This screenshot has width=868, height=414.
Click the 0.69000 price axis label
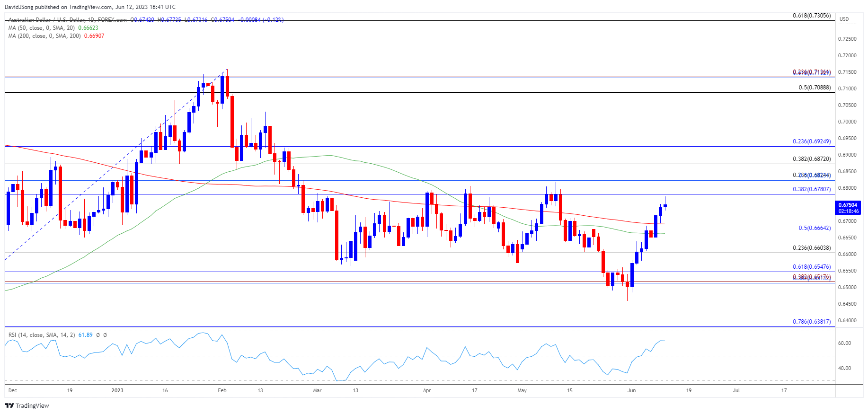tap(847, 155)
